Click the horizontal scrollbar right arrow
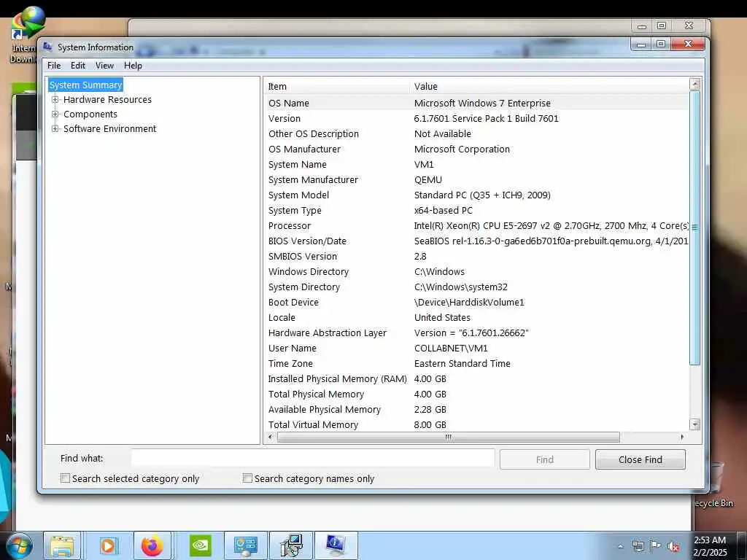 point(682,437)
